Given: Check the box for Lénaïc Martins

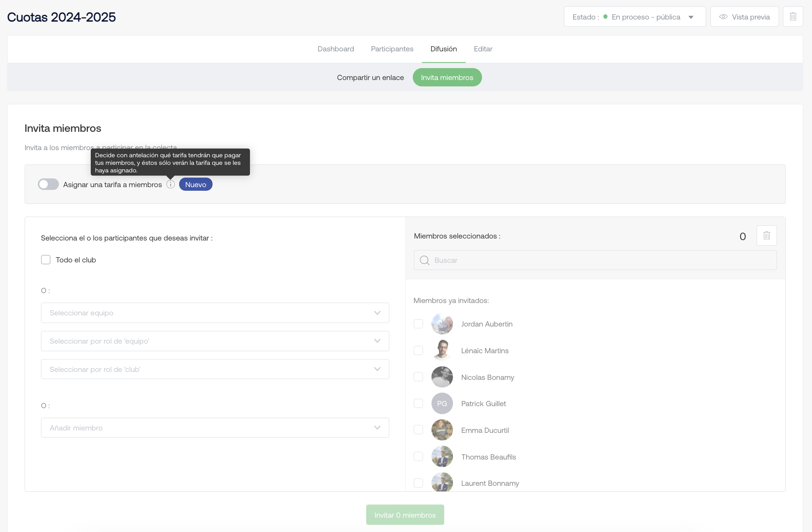Looking at the screenshot, I should coord(418,350).
